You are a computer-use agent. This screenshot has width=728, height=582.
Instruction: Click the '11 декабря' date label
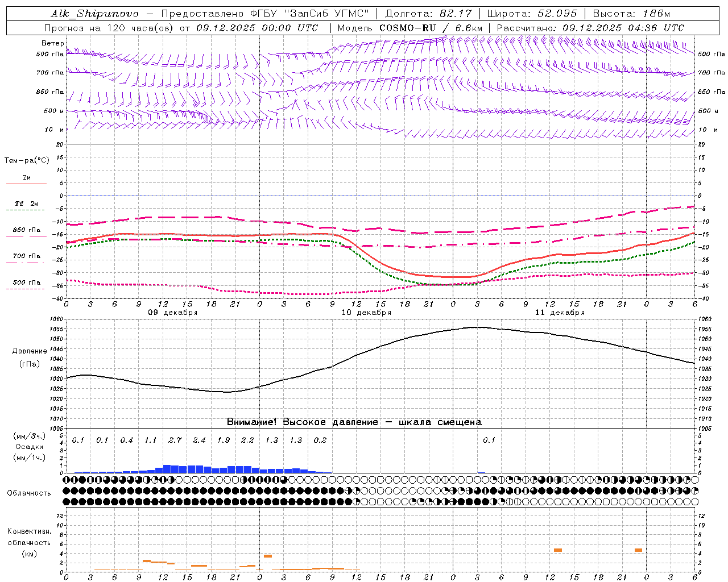point(560,313)
